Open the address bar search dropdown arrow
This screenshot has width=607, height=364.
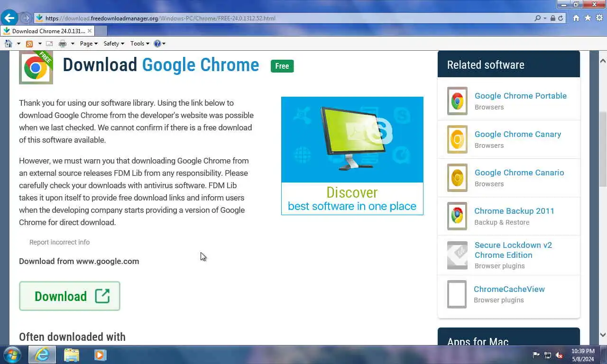pyautogui.click(x=544, y=18)
